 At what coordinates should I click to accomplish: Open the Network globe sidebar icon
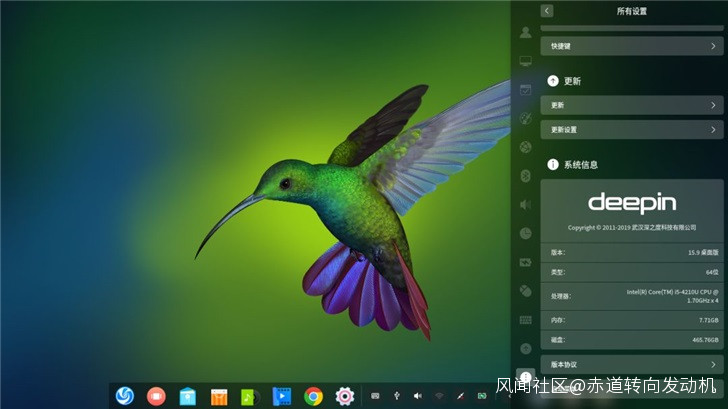[x=526, y=147]
